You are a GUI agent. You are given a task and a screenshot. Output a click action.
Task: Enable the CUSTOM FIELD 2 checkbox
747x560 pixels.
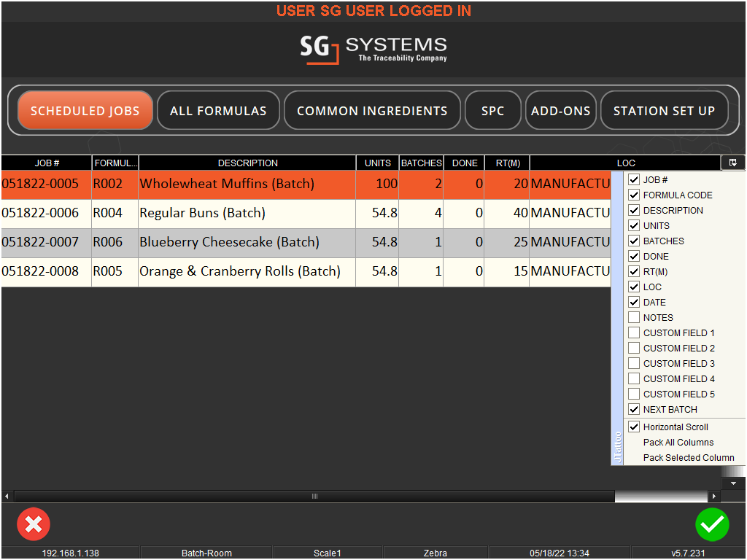pos(634,348)
